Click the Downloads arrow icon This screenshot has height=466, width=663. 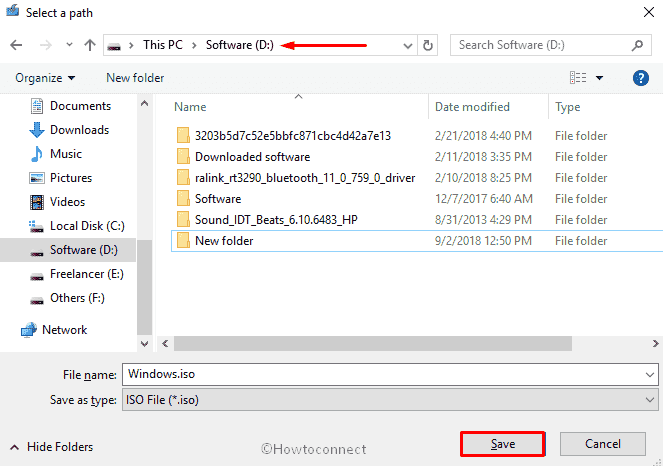click(37, 130)
